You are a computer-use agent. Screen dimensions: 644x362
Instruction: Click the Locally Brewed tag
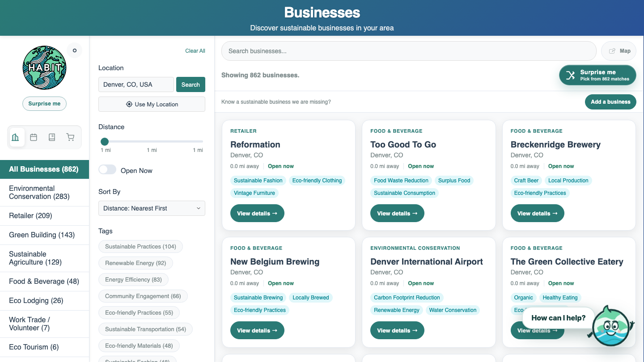(x=311, y=298)
